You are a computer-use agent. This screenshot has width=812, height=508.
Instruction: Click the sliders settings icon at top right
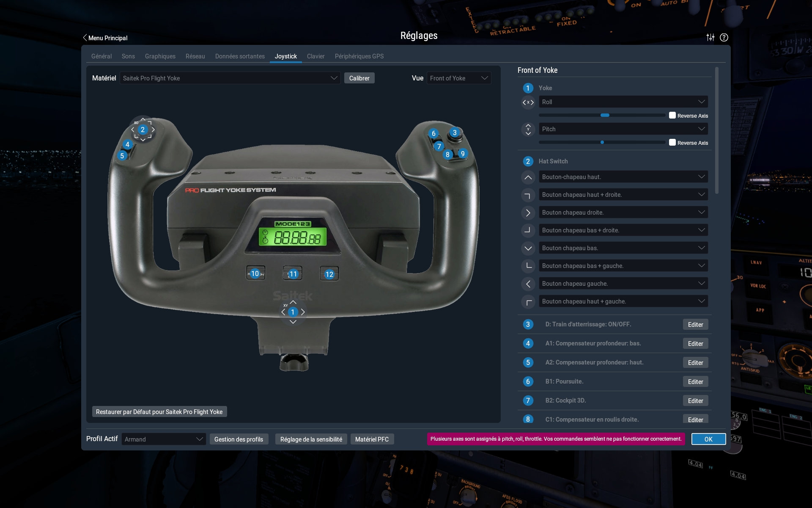710,37
